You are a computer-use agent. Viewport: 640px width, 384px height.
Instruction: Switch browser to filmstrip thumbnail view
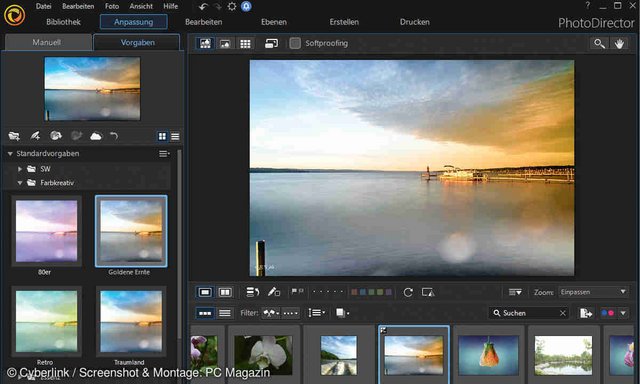coord(205,313)
